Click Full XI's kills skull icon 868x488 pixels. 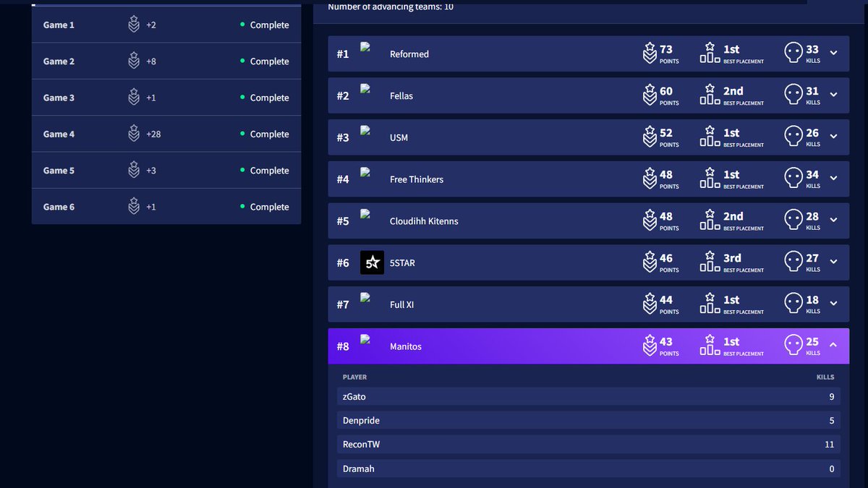pos(793,304)
